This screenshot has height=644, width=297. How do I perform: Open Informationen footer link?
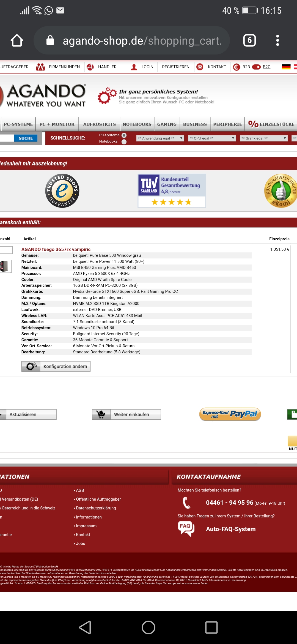(x=89, y=517)
